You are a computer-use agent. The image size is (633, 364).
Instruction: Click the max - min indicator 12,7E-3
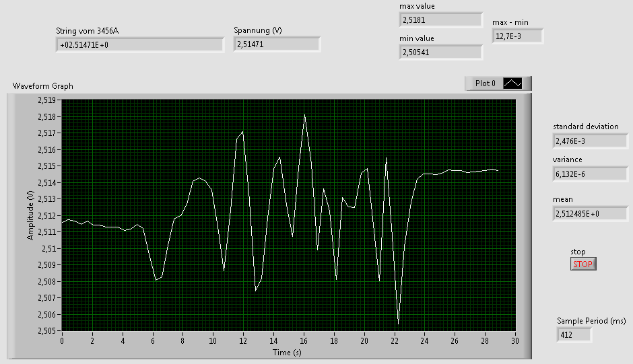(x=518, y=36)
